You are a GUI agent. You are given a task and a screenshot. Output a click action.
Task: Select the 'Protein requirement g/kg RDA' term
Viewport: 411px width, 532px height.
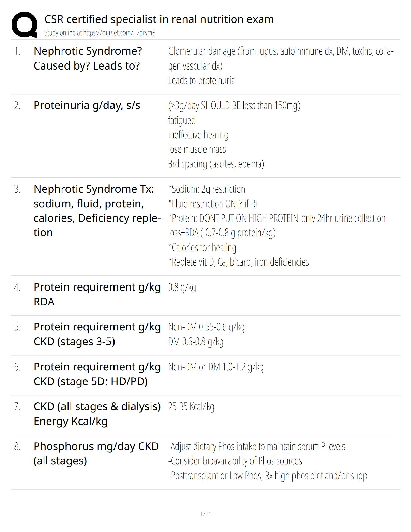tap(97, 294)
